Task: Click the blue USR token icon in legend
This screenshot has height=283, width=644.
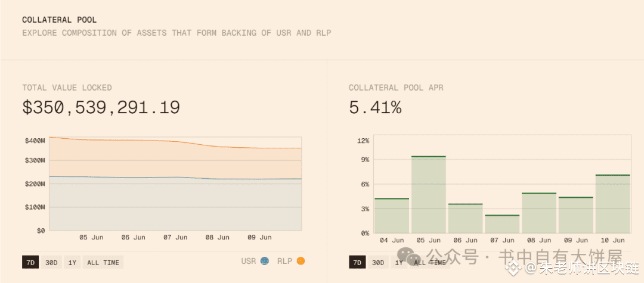Action: [264, 261]
